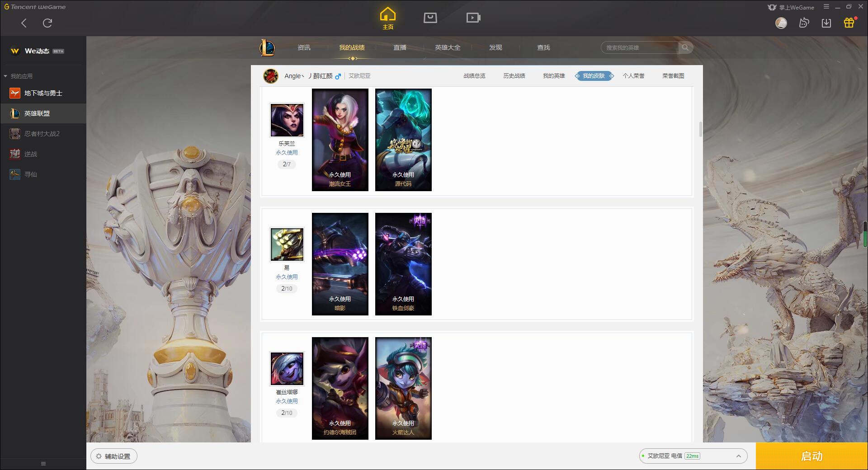868x470 pixels.
Task: Open 辅助设置 helper settings
Action: [x=114, y=456]
